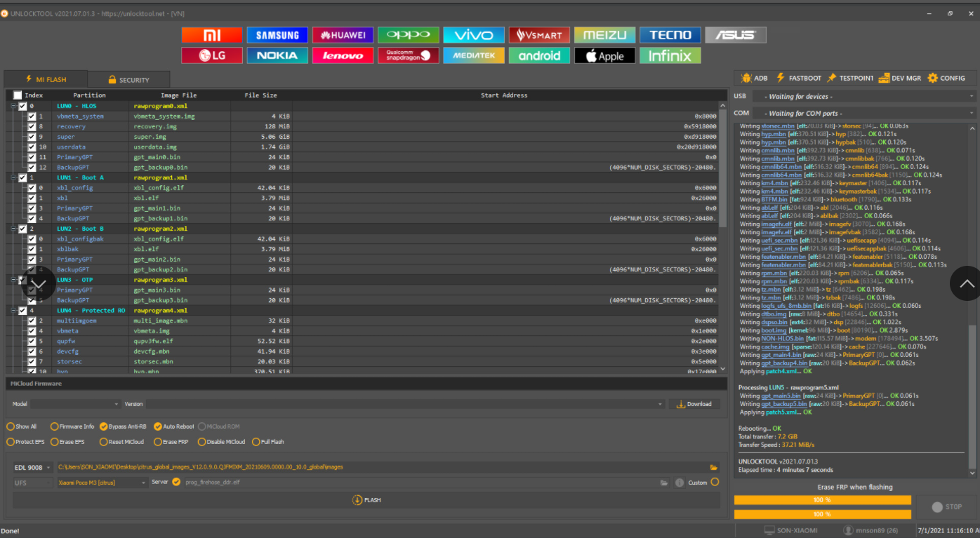This screenshot has width=980, height=538.
Task: Select the Huawei brand icon
Action: pyautogui.click(x=343, y=35)
